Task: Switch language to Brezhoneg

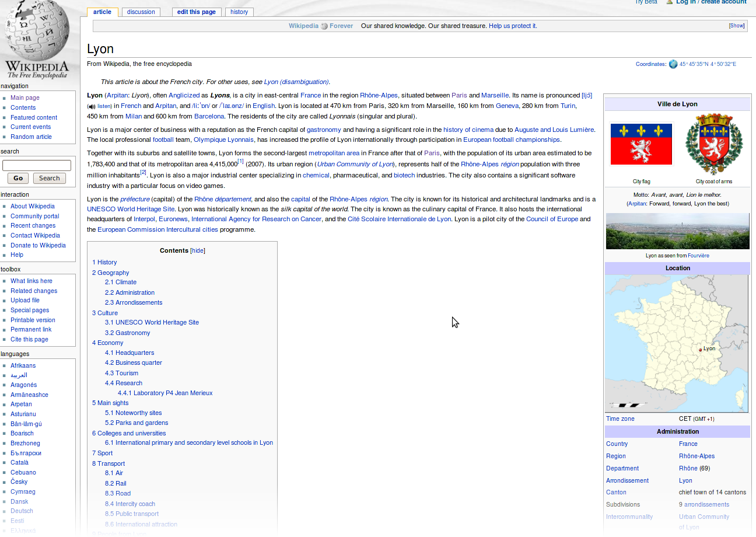Action: [25, 443]
